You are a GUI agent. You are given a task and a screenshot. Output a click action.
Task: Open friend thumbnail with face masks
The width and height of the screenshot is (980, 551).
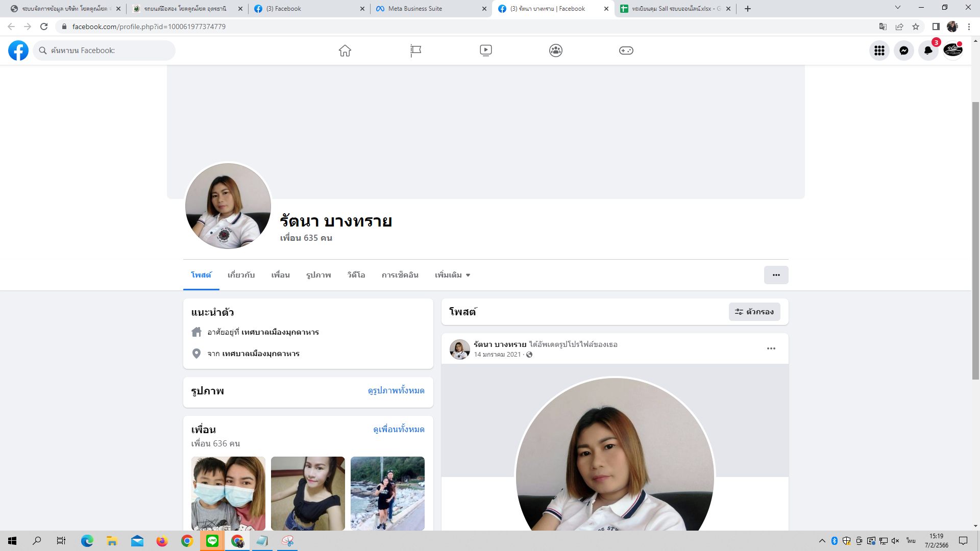click(228, 493)
